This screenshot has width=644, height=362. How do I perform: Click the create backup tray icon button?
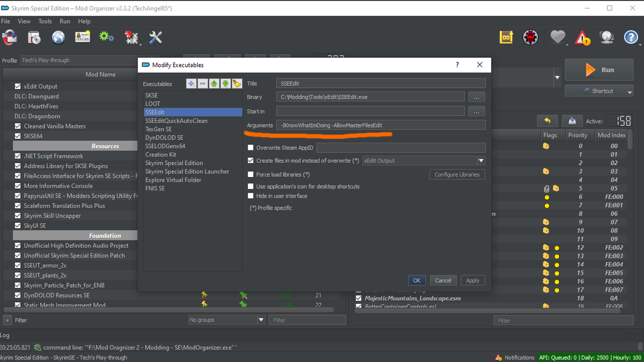[x=572, y=121]
